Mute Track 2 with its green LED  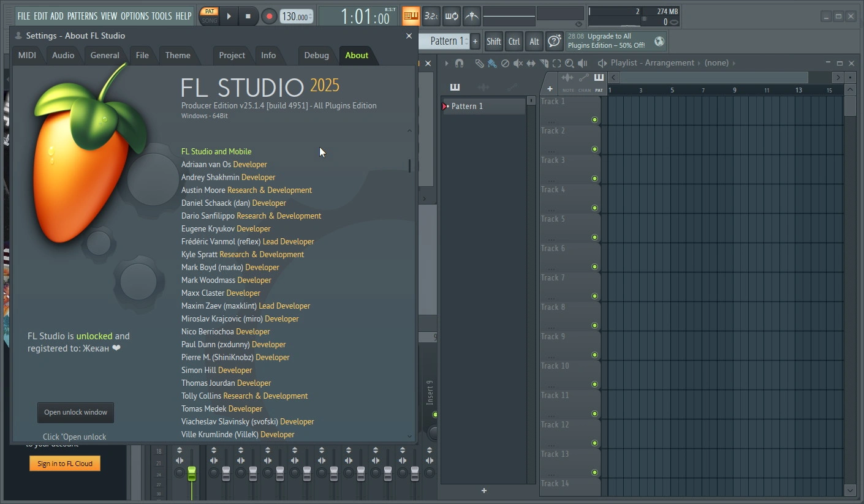coord(594,149)
